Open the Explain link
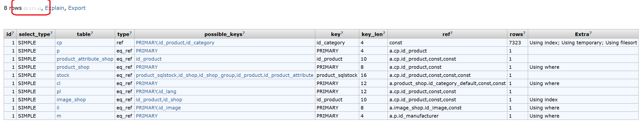Image resolution: width=644 pixels, height=124 pixels. click(55, 8)
